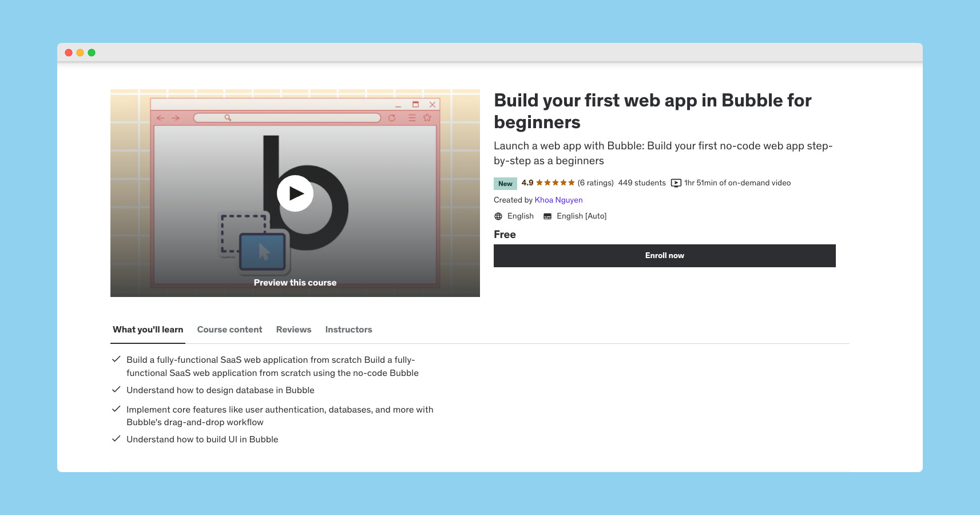Click 'Understand how to build UI in Bubble'
Image resolution: width=980 pixels, height=515 pixels.
(202, 439)
